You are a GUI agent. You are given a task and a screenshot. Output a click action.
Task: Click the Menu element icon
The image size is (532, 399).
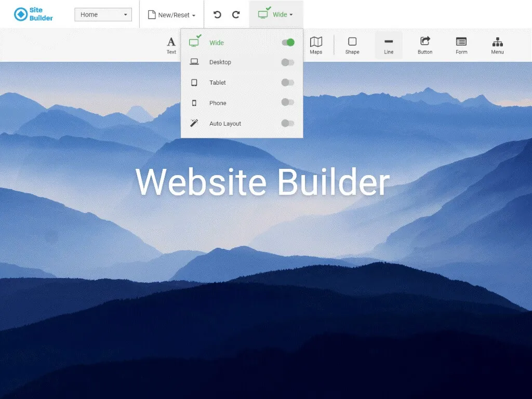(497, 45)
